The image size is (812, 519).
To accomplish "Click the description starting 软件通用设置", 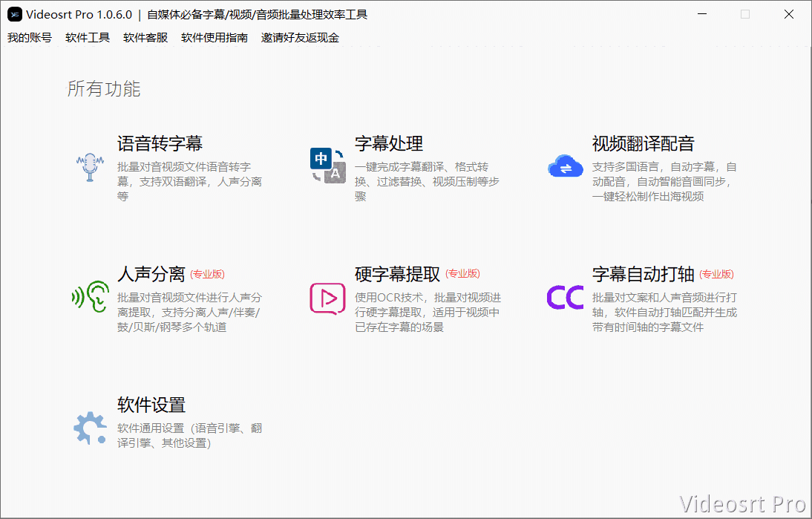I will tap(189, 435).
